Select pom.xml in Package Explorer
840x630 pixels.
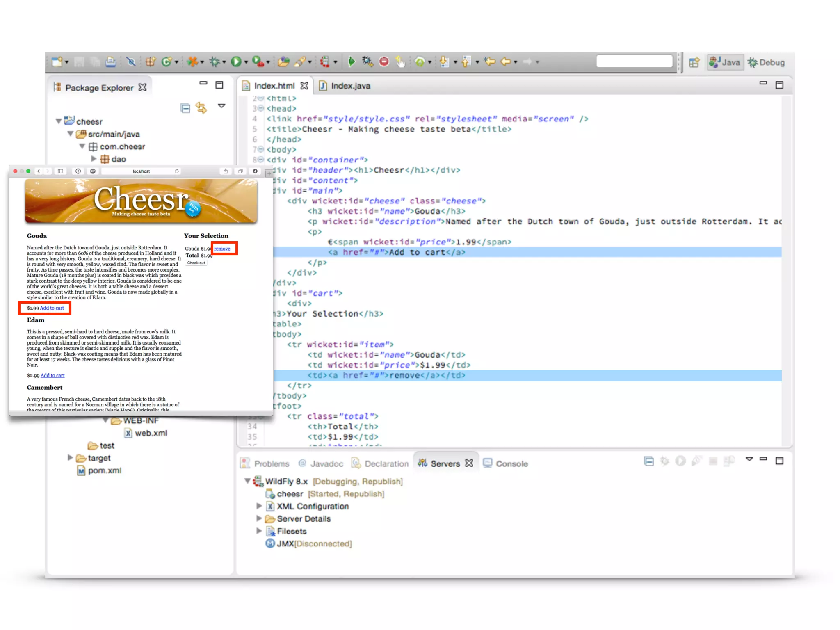(x=105, y=470)
